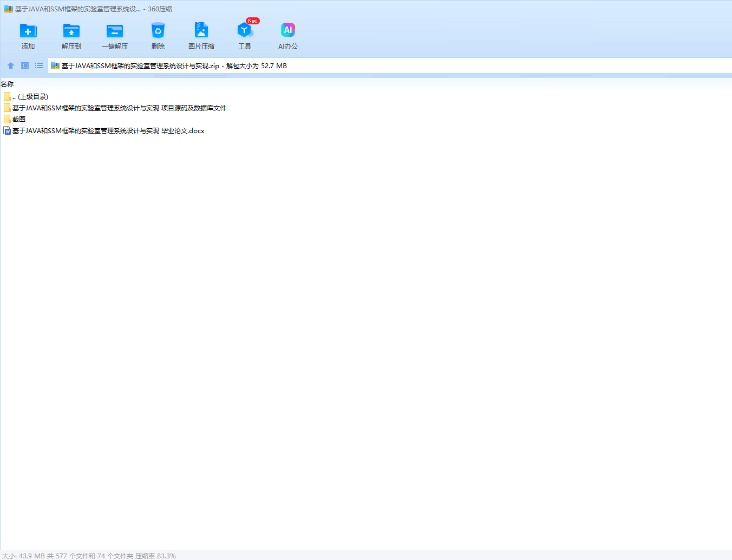Screen dimensions: 732x560
Task: Select the '毕业论文.docx' file name
Action: pyautogui.click(x=108, y=130)
